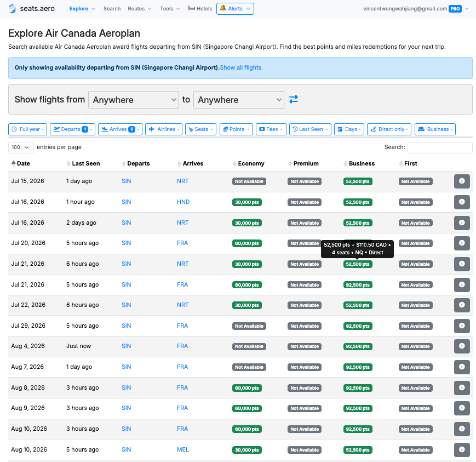Screen dimensions: 476x462
Task: Change the 100 entries per page selector
Action: 21,147
